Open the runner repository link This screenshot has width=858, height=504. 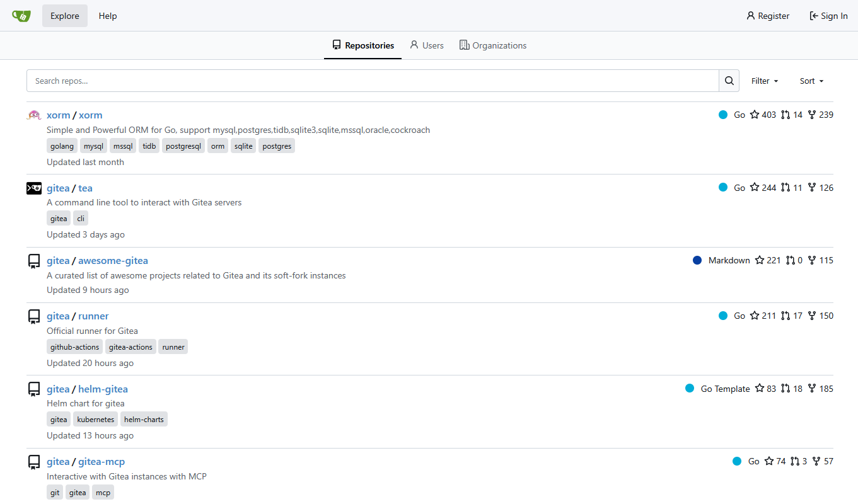[93, 316]
